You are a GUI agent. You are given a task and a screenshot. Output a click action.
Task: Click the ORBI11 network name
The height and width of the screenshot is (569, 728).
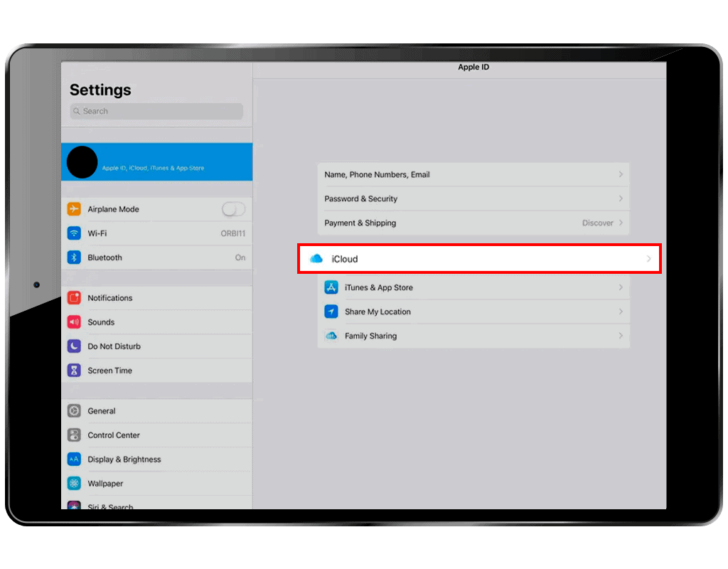[232, 233]
